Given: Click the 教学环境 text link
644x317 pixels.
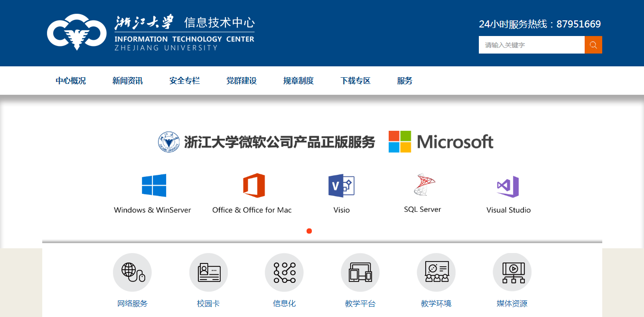Looking at the screenshot, I should (436, 303).
